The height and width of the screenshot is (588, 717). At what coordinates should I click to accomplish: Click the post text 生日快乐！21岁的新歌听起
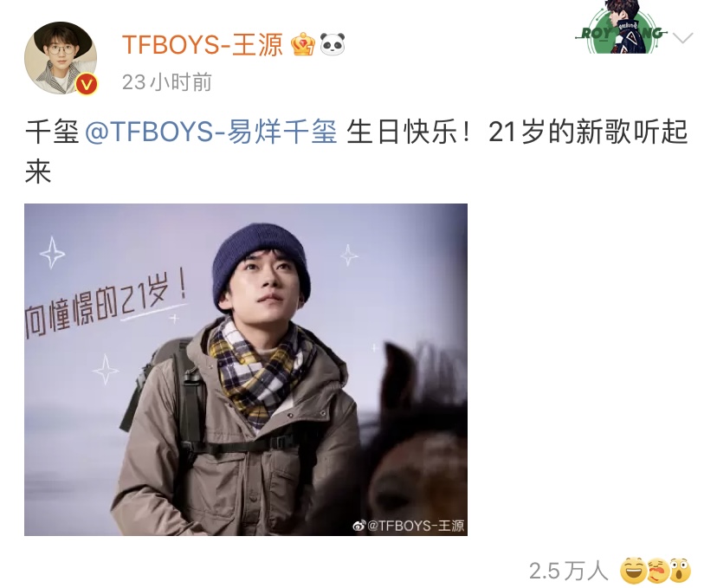(517, 132)
